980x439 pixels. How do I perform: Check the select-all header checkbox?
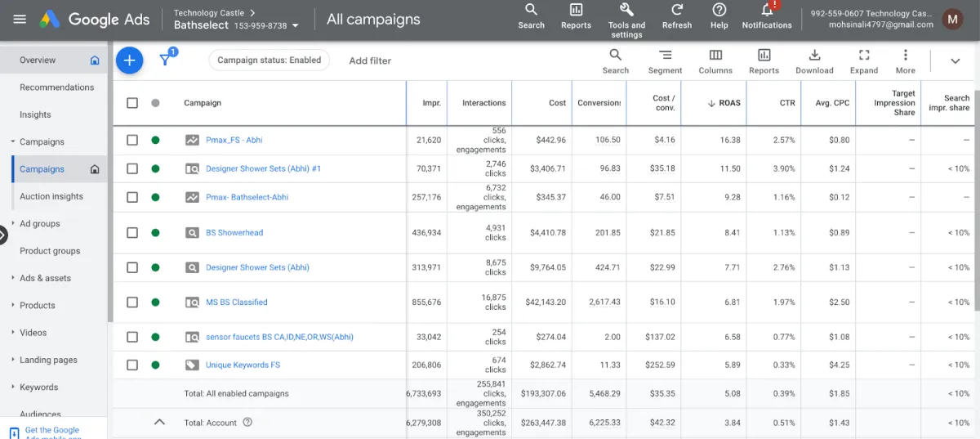pos(132,103)
